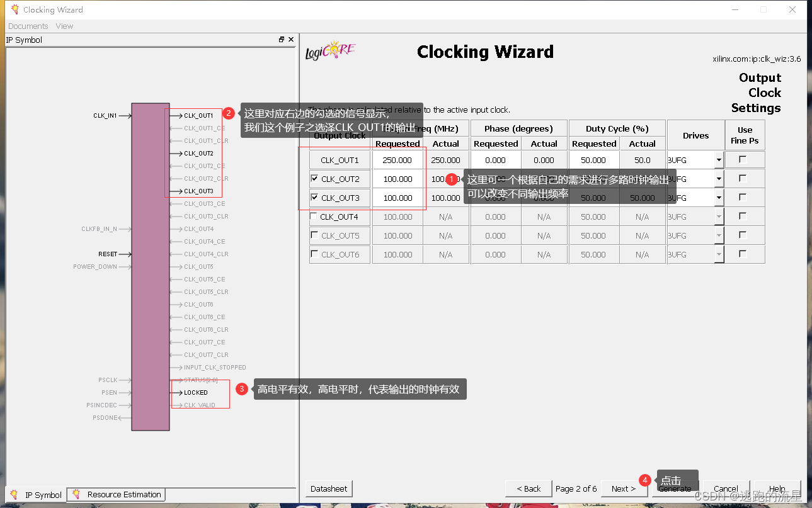This screenshot has width=812, height=508.
Task: Toggle Use Fine Ps for CLK_OUT6
Action: pyautogui.click(x=743, y=254)
